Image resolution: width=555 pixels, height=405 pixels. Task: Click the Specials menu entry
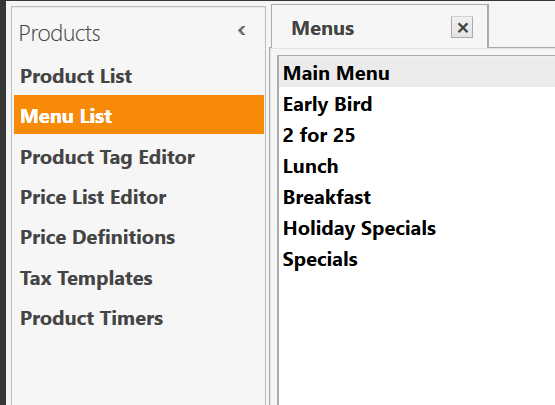click(417, 259)
